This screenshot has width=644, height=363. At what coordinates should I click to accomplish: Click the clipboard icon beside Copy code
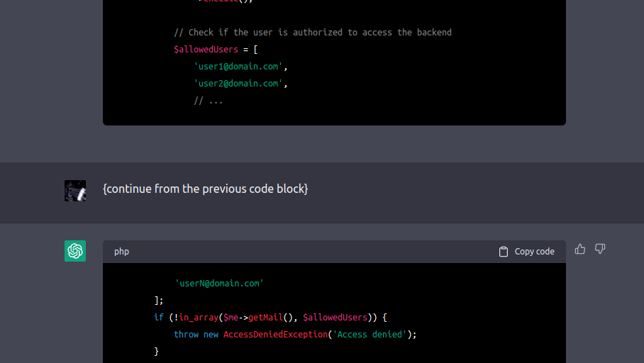click(504, 251)
